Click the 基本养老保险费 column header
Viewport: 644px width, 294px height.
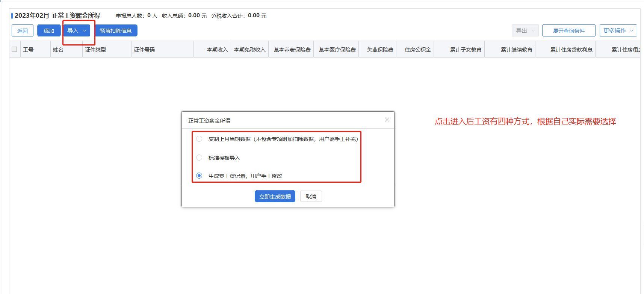(x=292, y=50)
